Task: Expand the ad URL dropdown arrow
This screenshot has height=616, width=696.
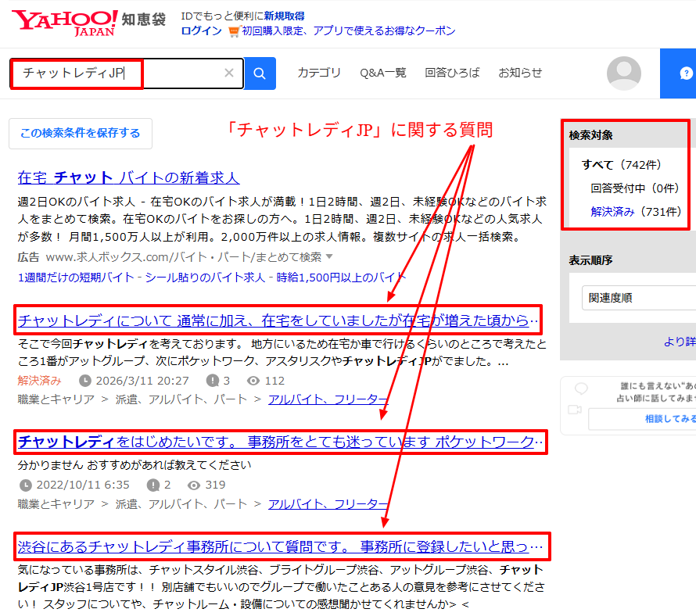Action: click(329, 256)
